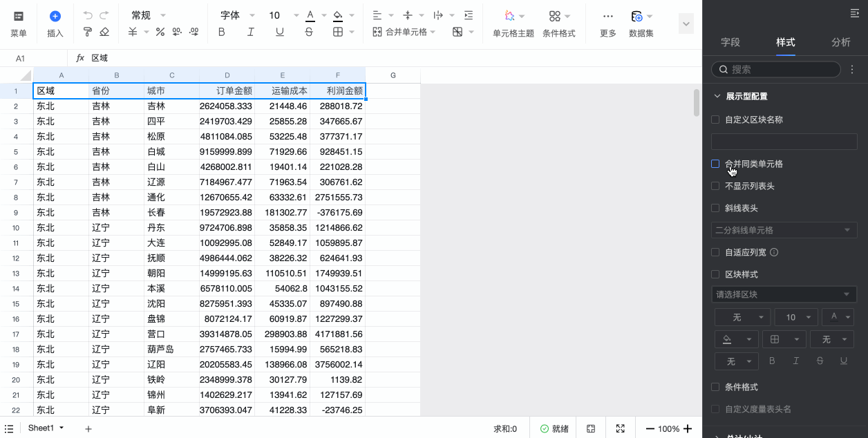Open the 菜单 menu icon
The height and width of the screenshot is (438, 868).
point(19,16)
